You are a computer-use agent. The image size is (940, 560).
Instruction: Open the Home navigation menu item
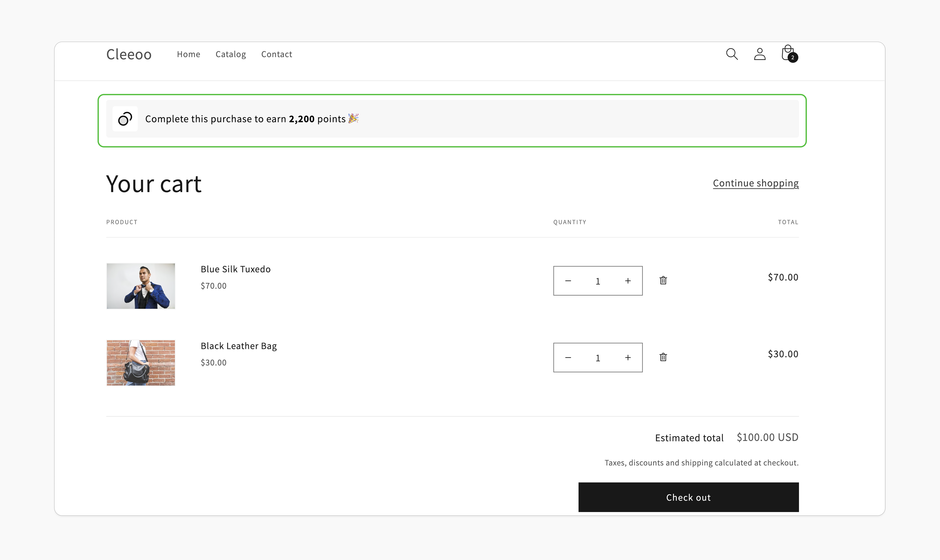tap(188, 54)
